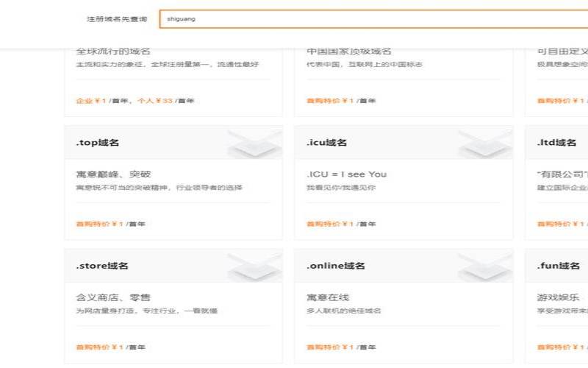
Task: Click the domain search input field with shiguang
Action: 373,19
